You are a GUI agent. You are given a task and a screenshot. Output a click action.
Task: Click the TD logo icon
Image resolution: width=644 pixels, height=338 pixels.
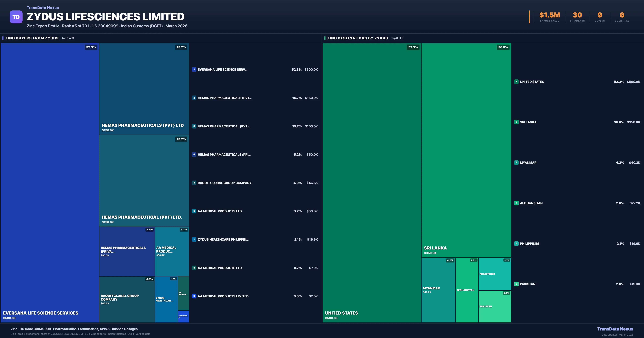tap(16, 16)
